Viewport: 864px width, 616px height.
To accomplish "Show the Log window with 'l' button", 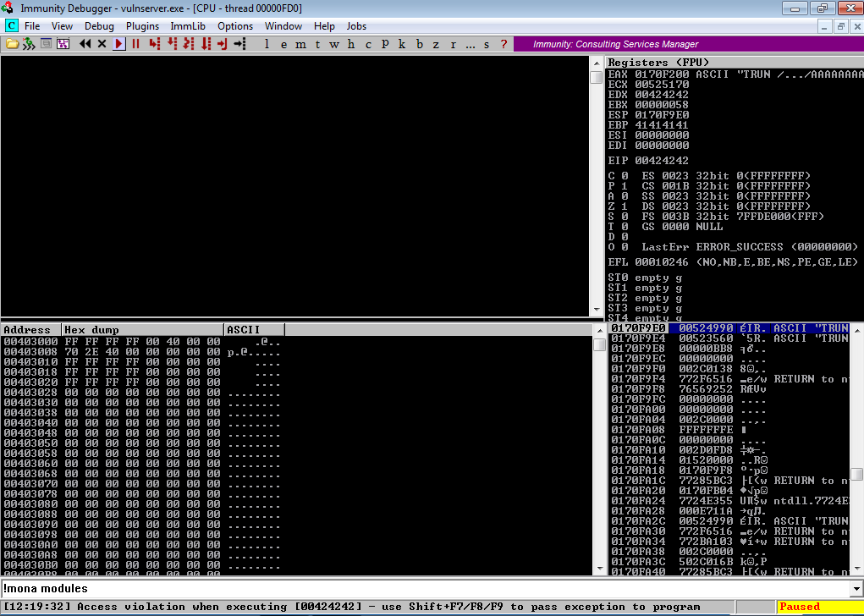I will [267, 44].
